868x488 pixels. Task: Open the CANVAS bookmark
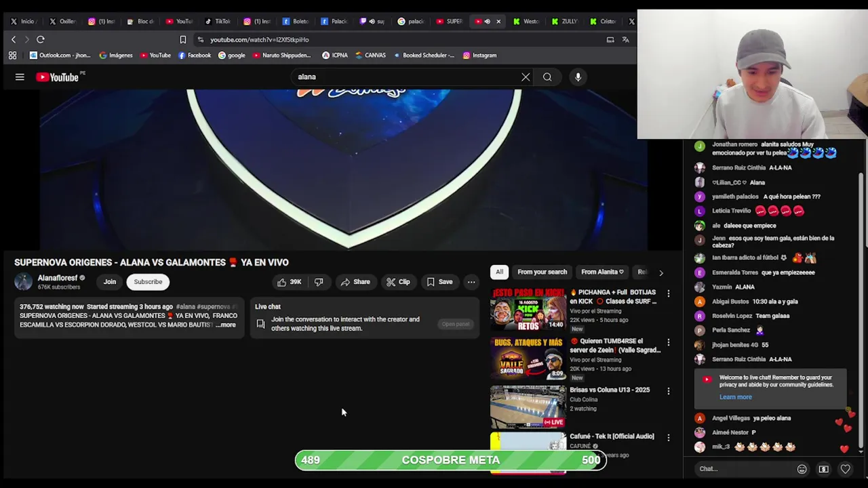(370, 56)
